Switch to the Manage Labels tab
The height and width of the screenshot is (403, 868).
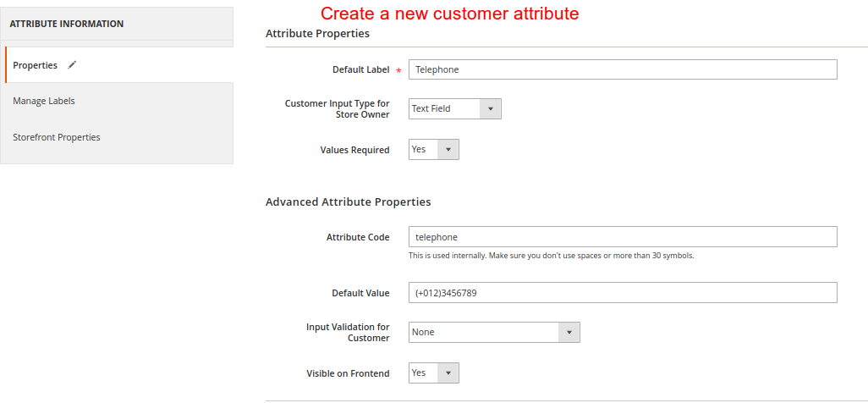[44, 101]
